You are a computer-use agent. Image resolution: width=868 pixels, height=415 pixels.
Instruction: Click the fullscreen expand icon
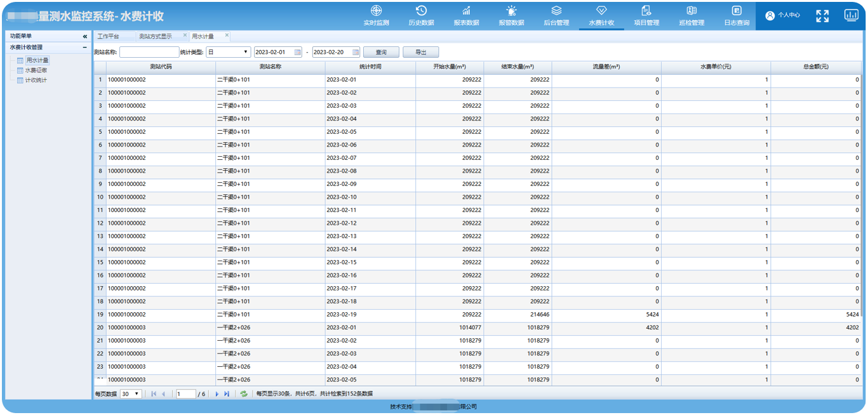822,16
